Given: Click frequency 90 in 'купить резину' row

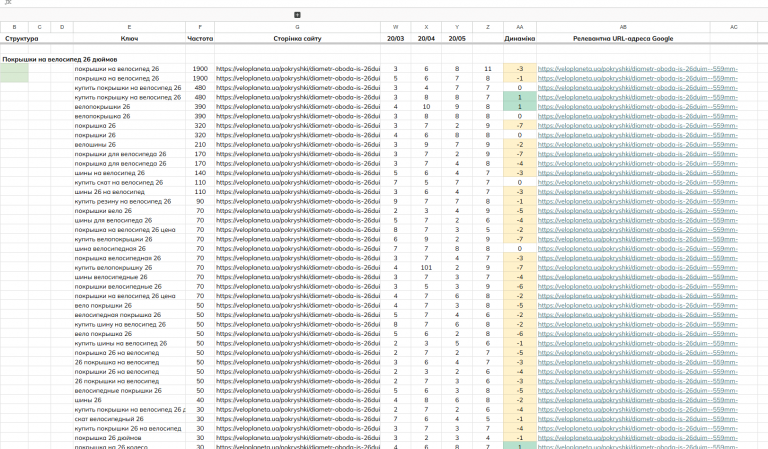Looking at the screenshot, I should coord(200,201).
